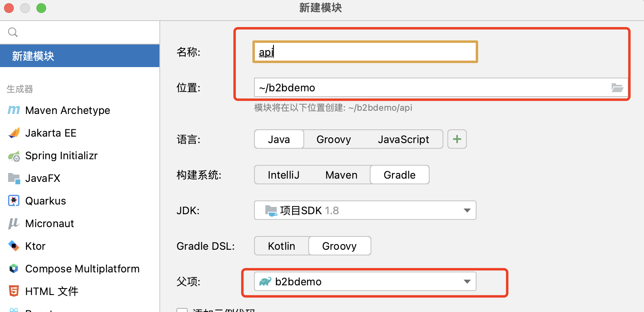Click the Micronaut generator icon
This screenshot has width=644, height=312.
(14, 223)
